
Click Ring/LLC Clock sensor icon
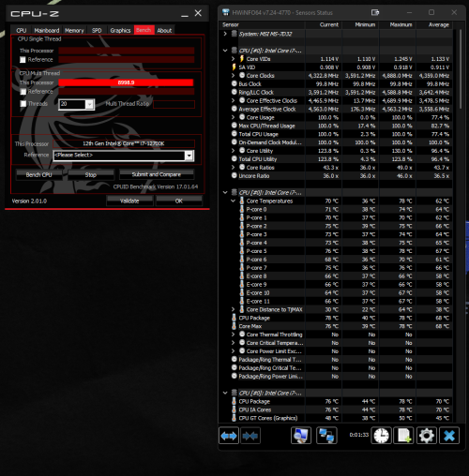(x=234, y=92)
